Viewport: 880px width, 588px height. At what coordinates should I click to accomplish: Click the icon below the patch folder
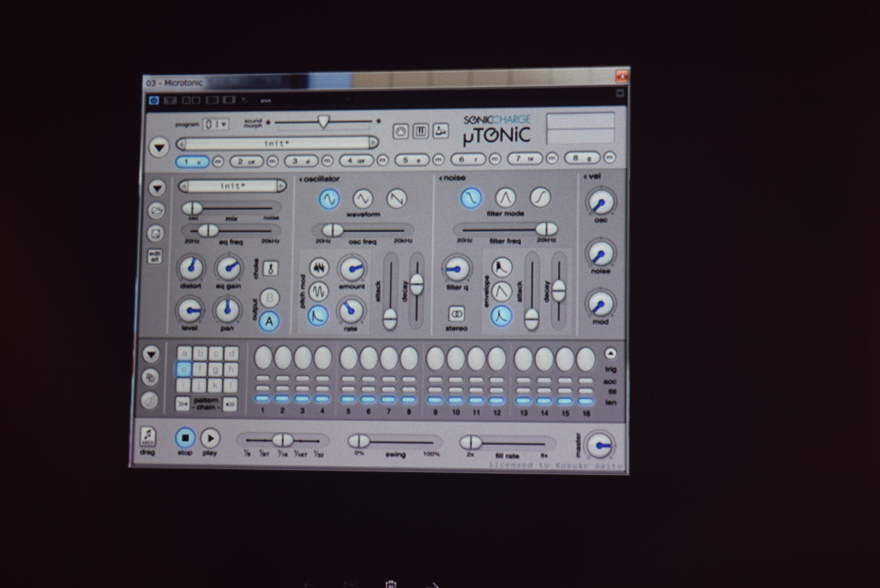pyautogui.click(x=156, y=234)
